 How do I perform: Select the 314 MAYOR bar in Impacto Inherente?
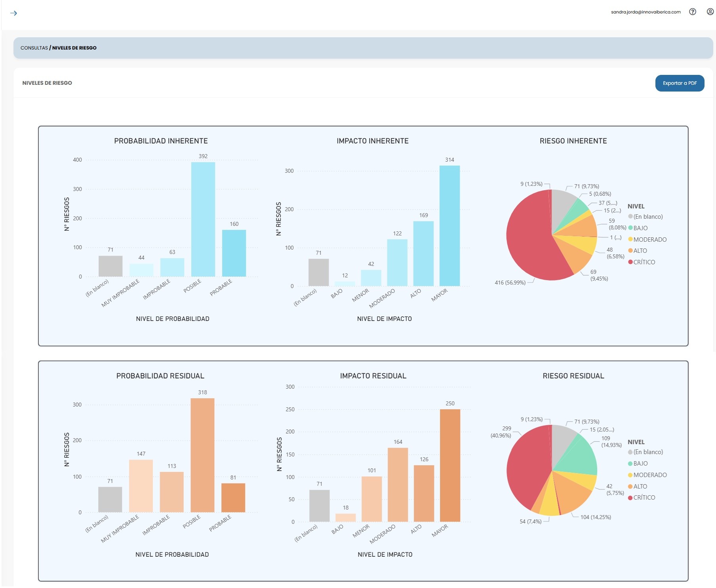[449, 226]
